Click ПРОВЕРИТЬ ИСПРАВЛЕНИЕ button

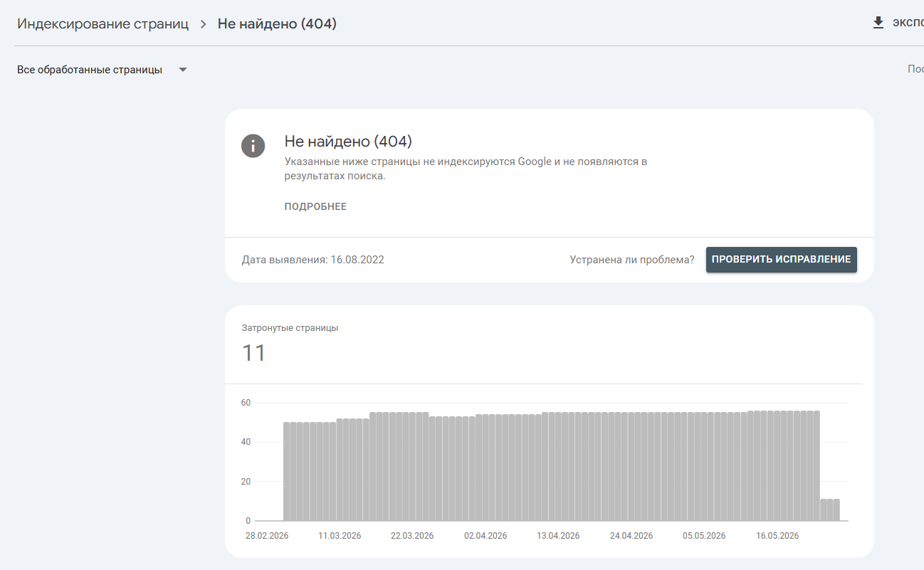tap(781, 260)
